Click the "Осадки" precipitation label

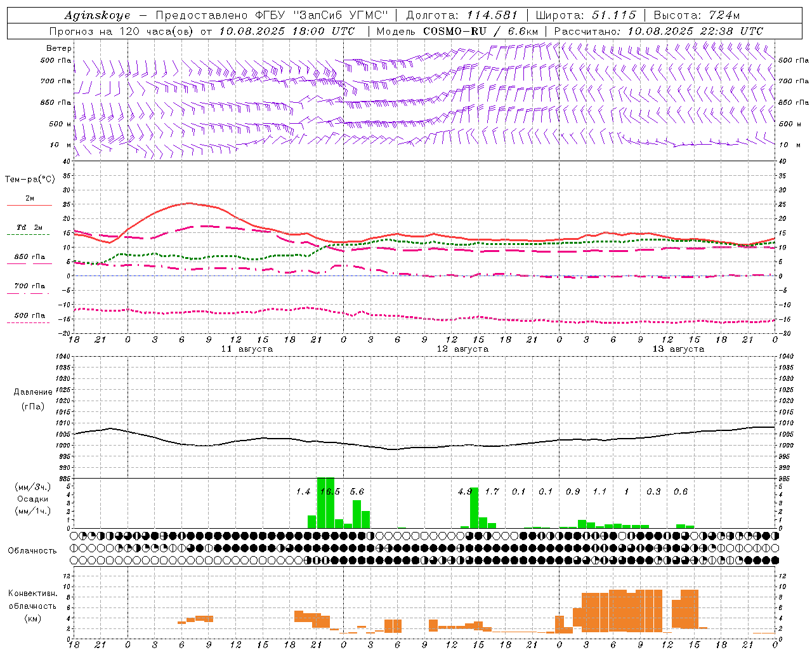32,499
